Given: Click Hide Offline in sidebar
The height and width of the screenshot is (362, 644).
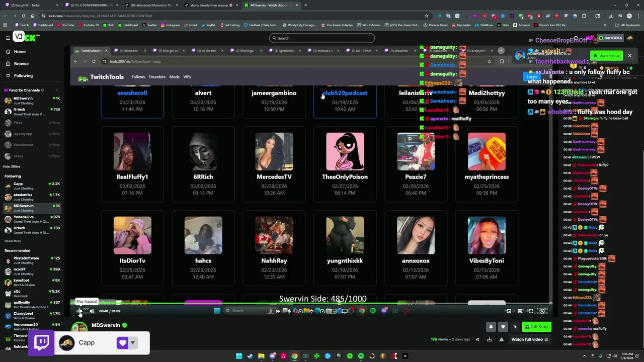Looking at the screenshot, I should pyautogui.click(x=12, y=166).
